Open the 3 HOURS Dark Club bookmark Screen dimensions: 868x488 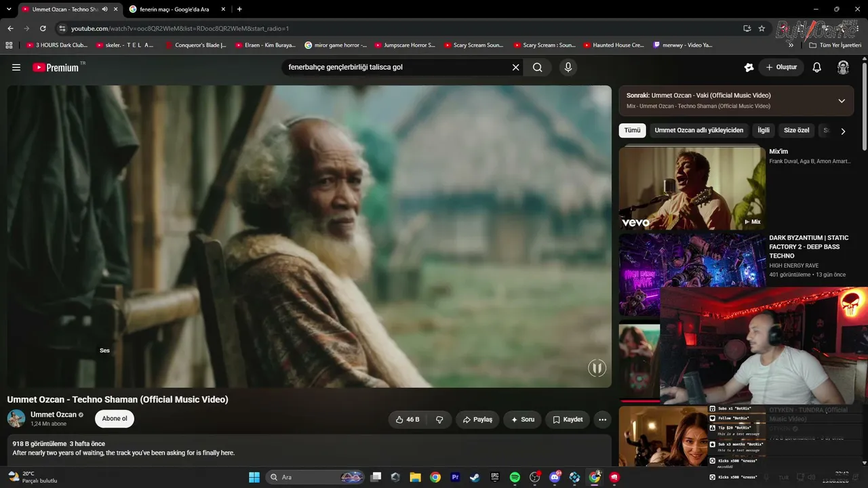click(x=56, y=45)
